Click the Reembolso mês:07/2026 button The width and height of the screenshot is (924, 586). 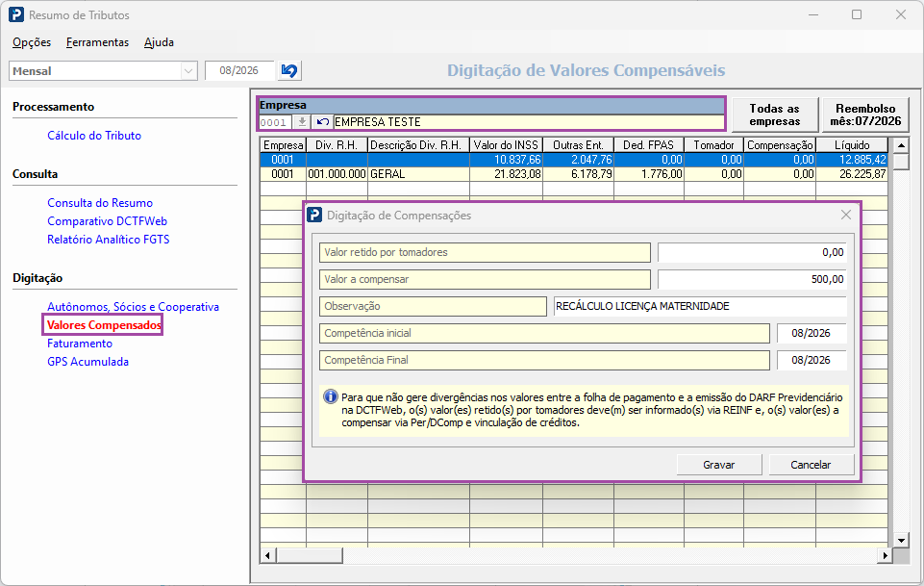point(865,115)
